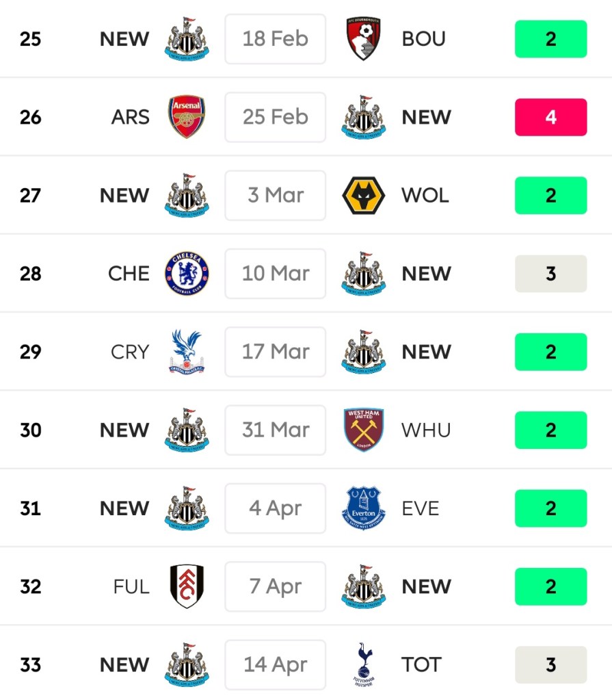This screenshot has height=700, width=612.
Task: Click the Chelsea club crest
Action: click(187, 274)
